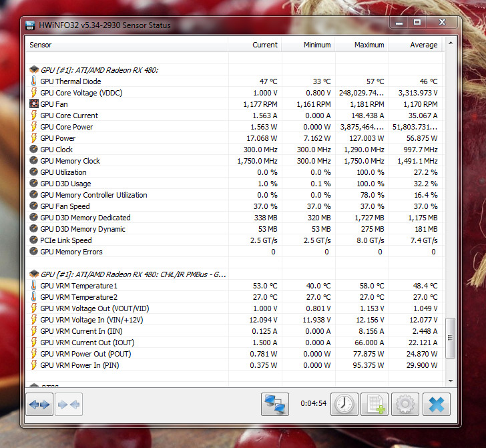The width and height of the screenshot is (486, 448).
Task: Click the 7.4 GT/s average value
Action: coord(424,240)
